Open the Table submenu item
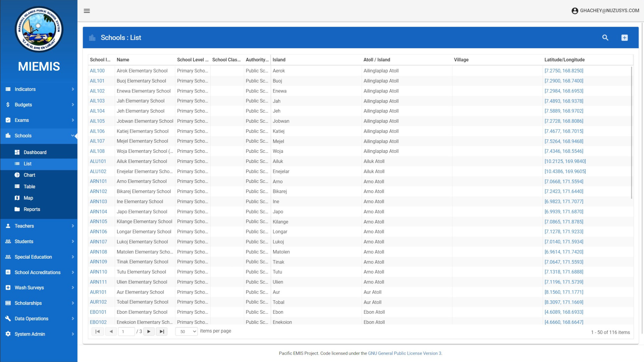The image size is (644, 362). [39, 186]
